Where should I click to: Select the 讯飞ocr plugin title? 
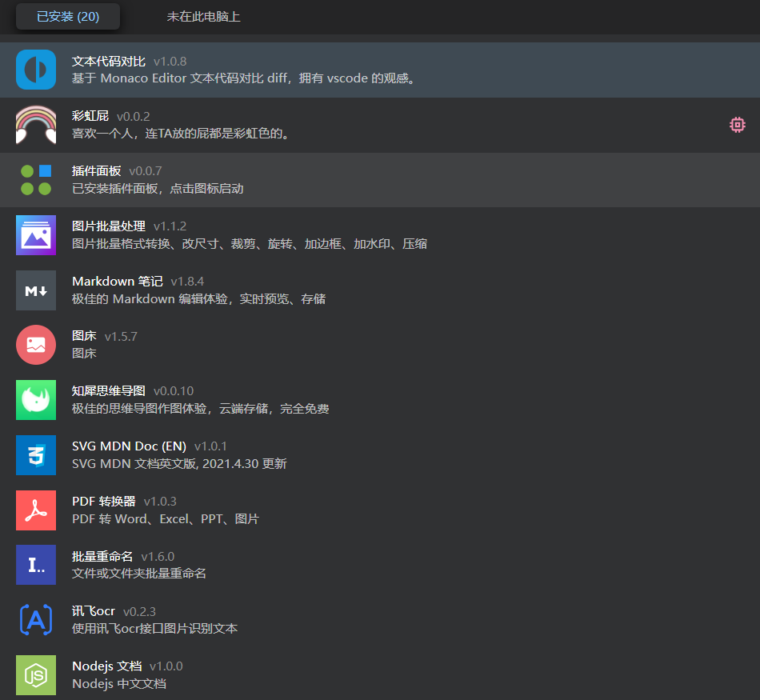94,611
